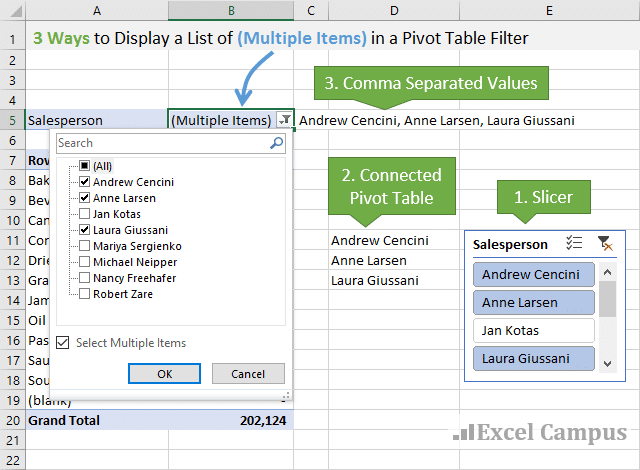Click the Grand Total cell value 202,124
Image resolution: width=640 pixels, height=470 pixels.
[263, 421]
